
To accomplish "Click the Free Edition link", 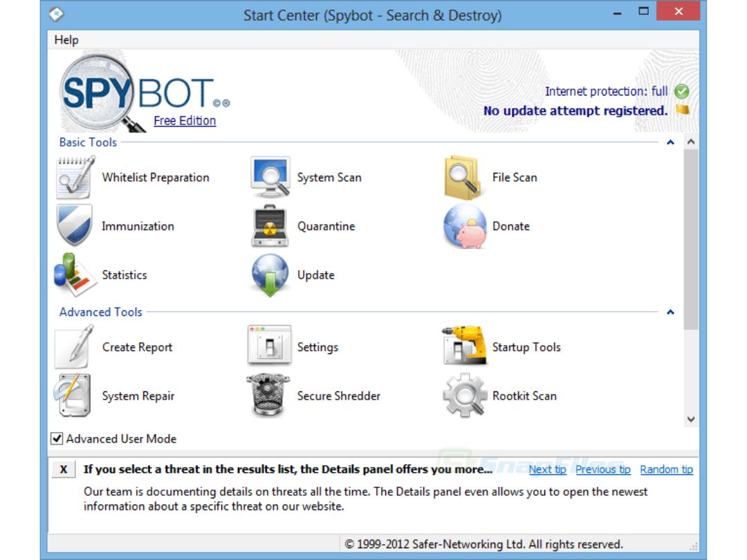I will [185, 120].
